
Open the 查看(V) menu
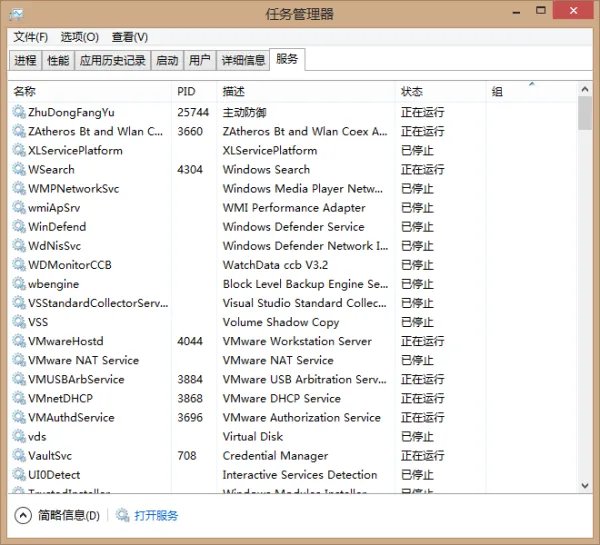click(x=129, y=37)
